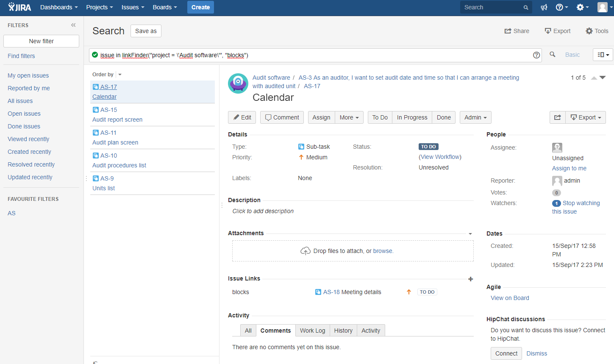Screen dimensions: 614x364
Task: Click the Assign button
Action: [321, 117]
